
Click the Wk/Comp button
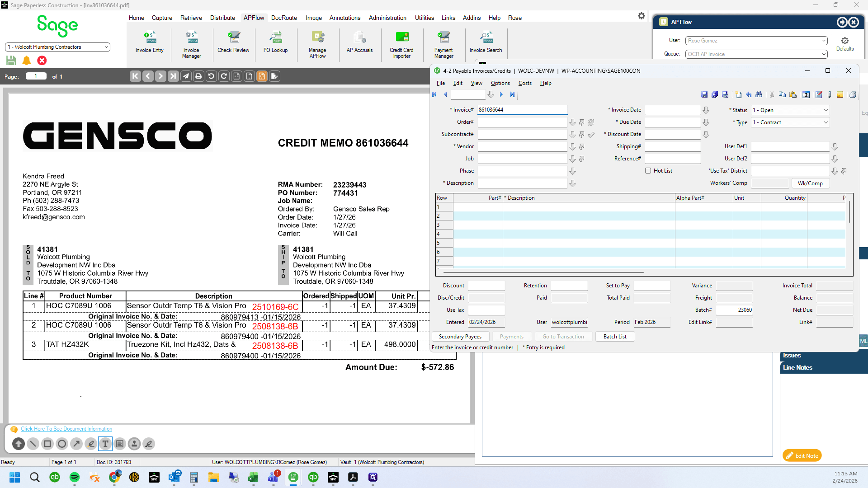point(810,183)
